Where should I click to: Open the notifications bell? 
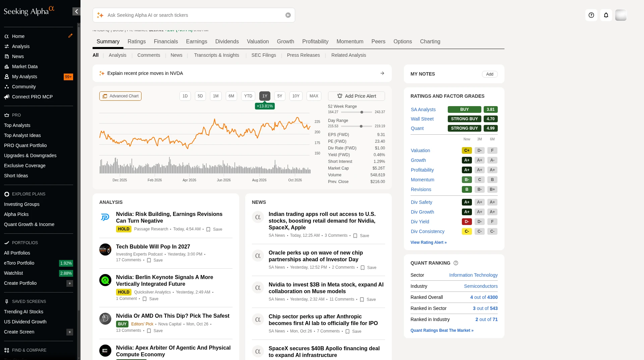(606, 15)
